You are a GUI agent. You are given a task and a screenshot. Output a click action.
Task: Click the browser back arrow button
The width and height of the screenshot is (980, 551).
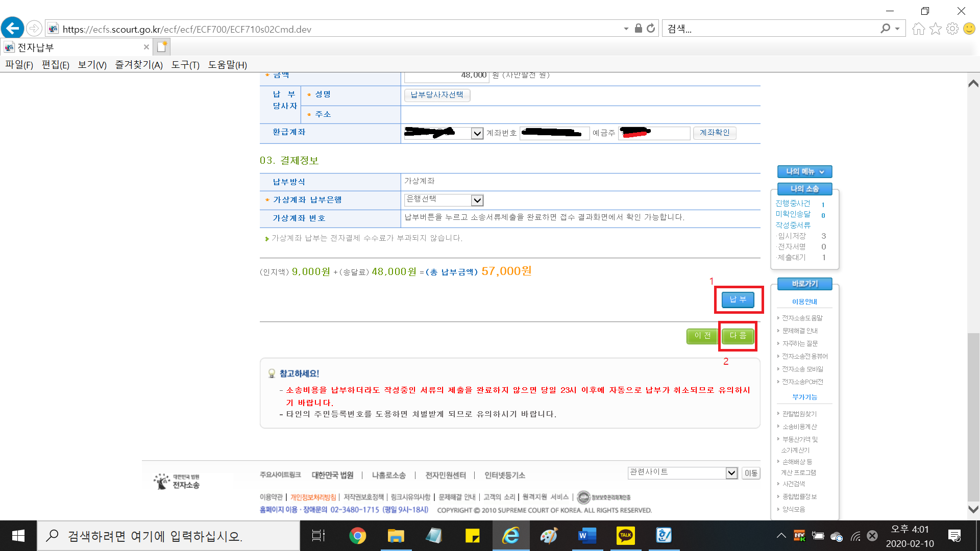pos(12,29)
